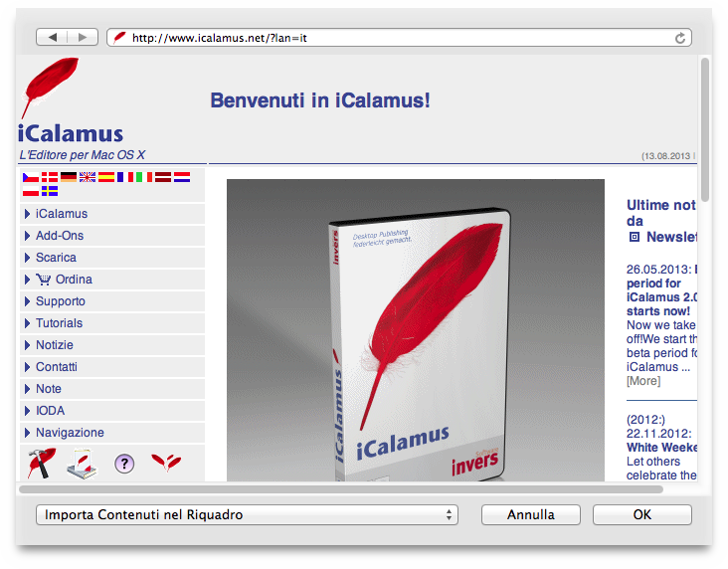Click the red feather iCalamus logo
Screen dimensions: 728x569
[x=49, y=87]
